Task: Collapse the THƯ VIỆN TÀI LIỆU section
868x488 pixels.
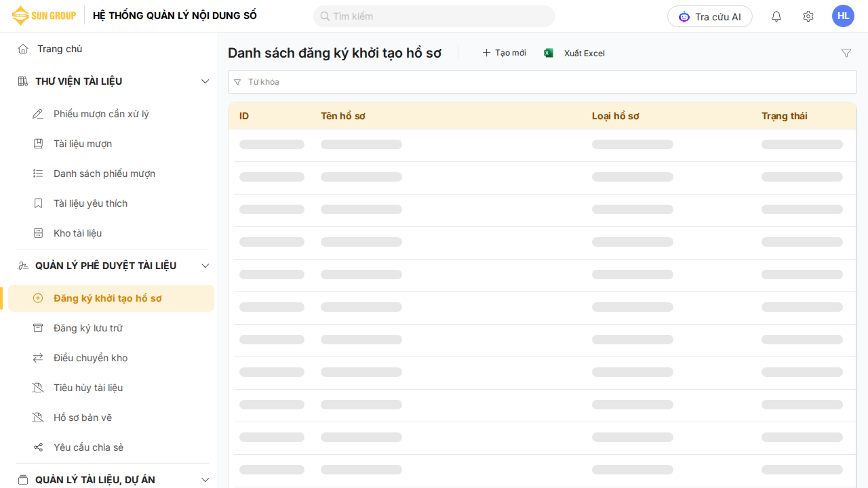Action: pos(205,81)
